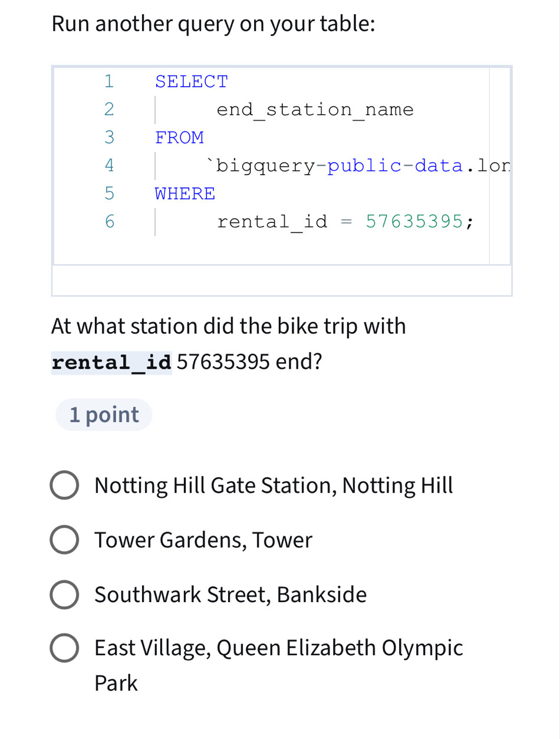Click 'Run another query on your table' text
This screenshot has height=739, width=560.
click(213, 25)
